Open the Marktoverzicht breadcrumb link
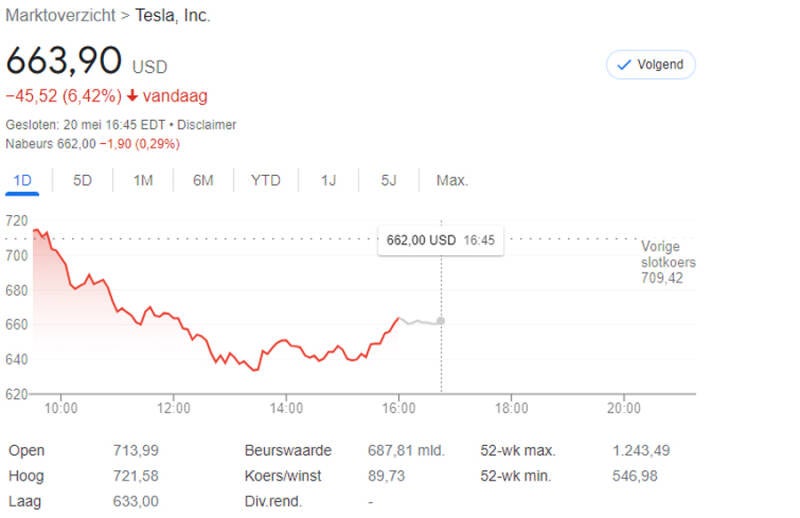 59,16
